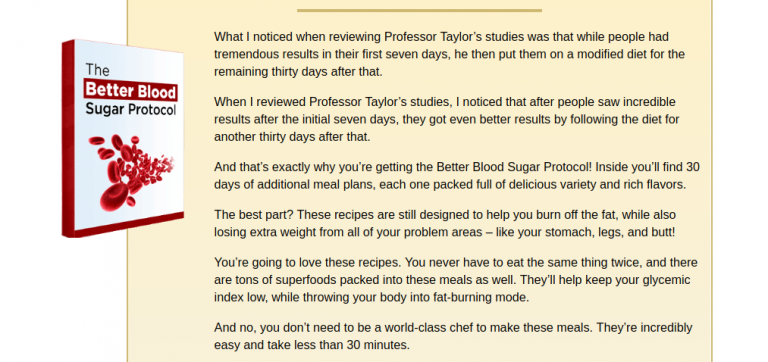The height and width of the screenshot is (362, 768).
Task: Click the word 'The' on the book cover
Action: [x=98, y=70]
